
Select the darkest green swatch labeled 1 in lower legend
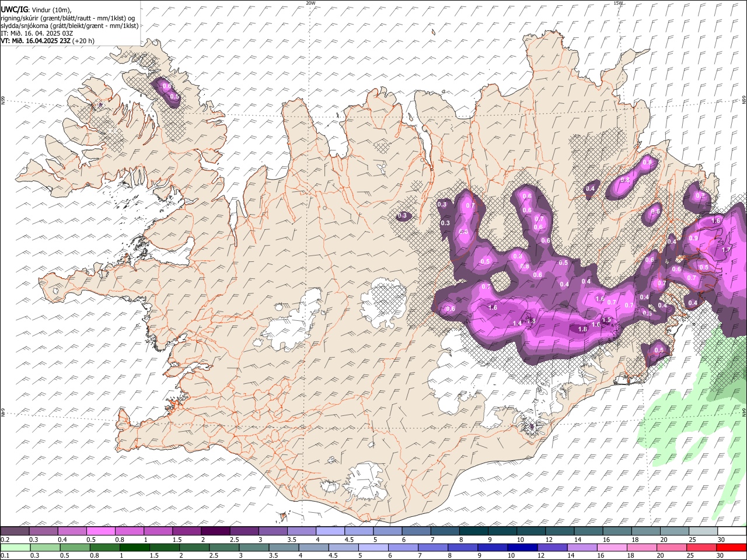tap(134, 547)
